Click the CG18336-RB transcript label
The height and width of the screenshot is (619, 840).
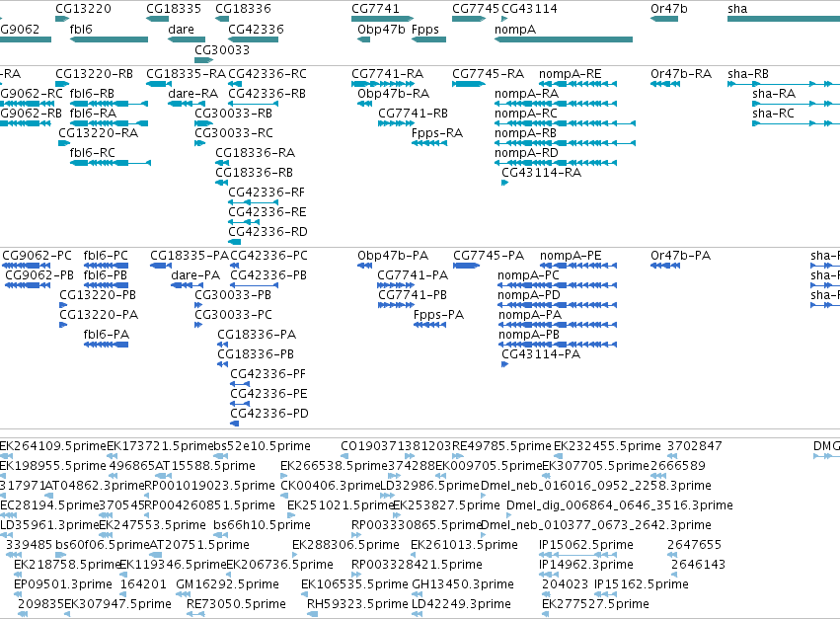(x=254, y=173)
